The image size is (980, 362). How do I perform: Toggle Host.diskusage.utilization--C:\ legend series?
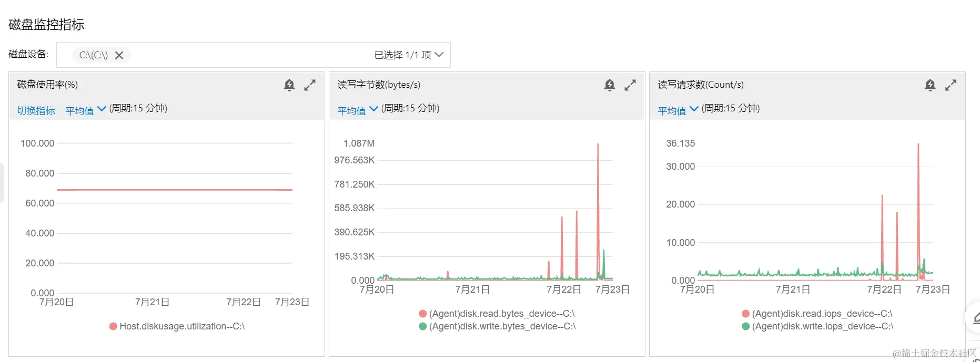177,326
